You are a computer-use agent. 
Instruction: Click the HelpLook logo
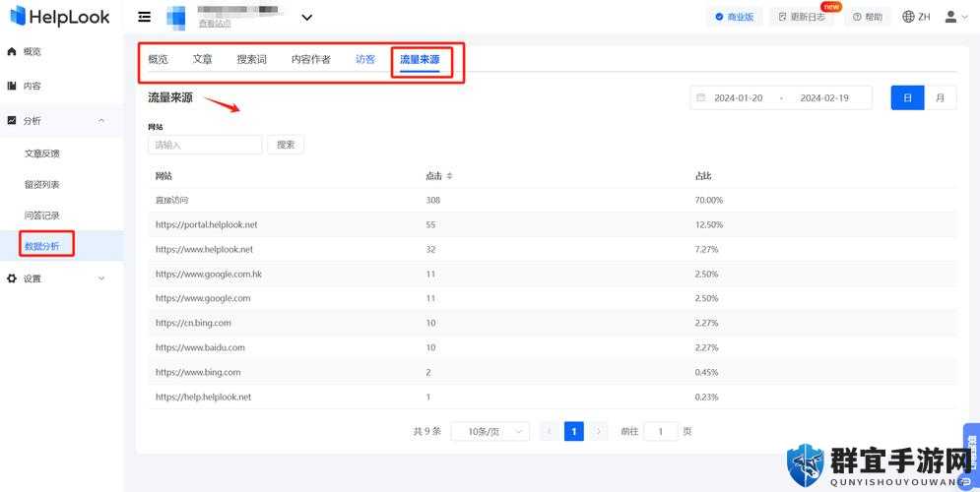pyautogui.click(x=60, y=17)
